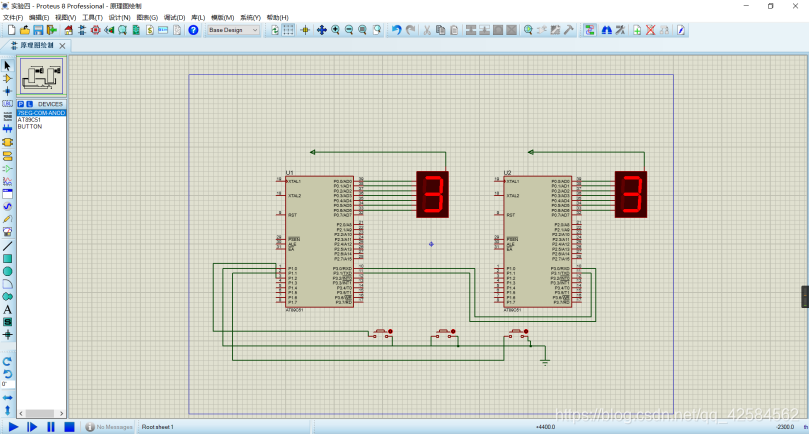Switch to the 原理图绘制 schematic tab
Image resolution: width=809 pixels, height=434 pixels.
[37, 45]
